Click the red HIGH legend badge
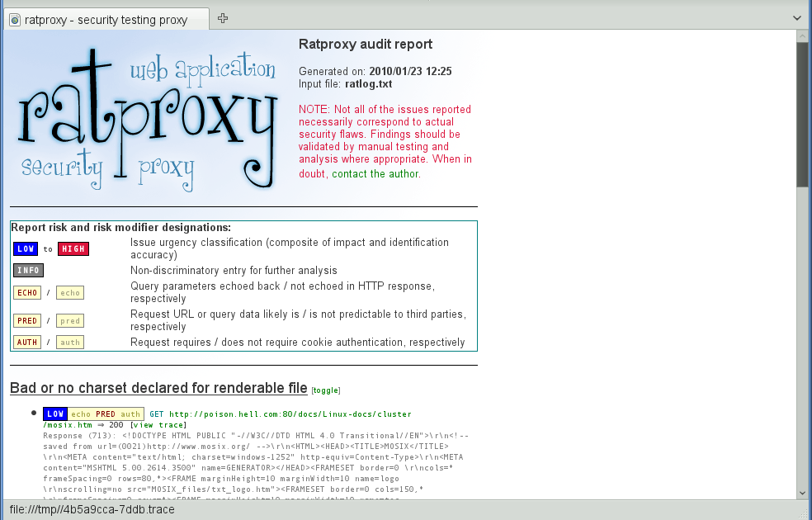 [x=73, y=249]
